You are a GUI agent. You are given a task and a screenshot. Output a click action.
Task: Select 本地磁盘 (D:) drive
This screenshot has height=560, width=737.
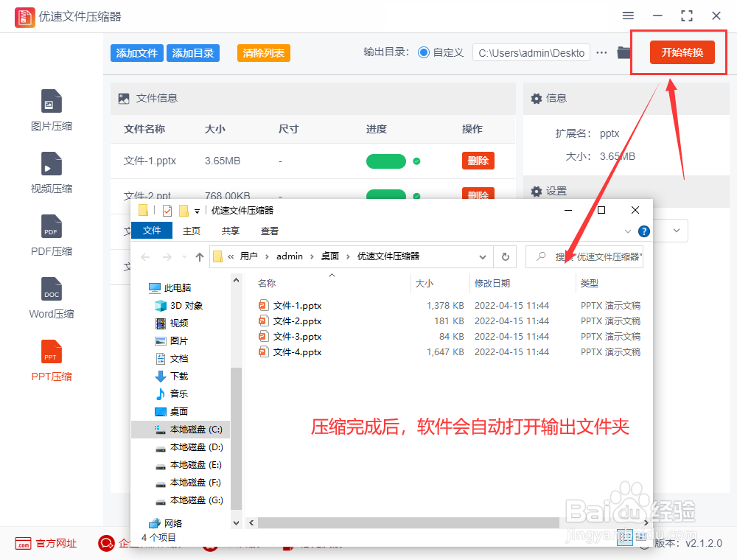(189, 447)
